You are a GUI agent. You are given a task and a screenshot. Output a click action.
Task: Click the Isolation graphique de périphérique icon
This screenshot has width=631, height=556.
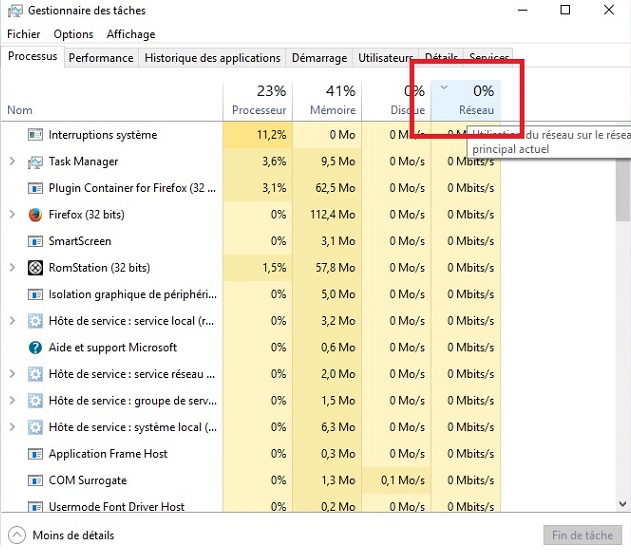point(35,294)
